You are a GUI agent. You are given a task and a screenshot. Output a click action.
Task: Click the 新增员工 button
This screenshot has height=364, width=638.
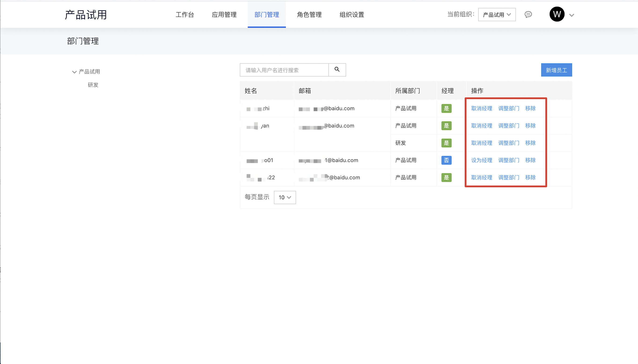tap(556, 70)
